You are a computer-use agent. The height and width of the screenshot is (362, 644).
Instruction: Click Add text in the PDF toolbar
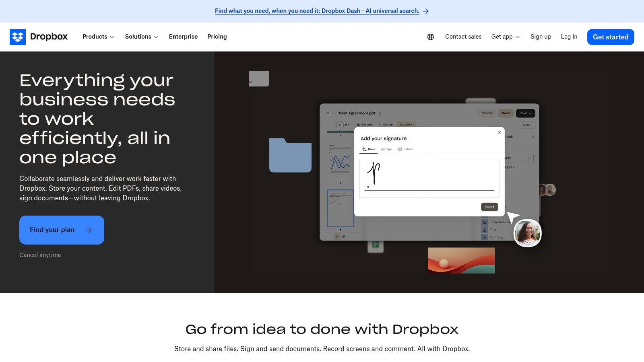(365, 125)
